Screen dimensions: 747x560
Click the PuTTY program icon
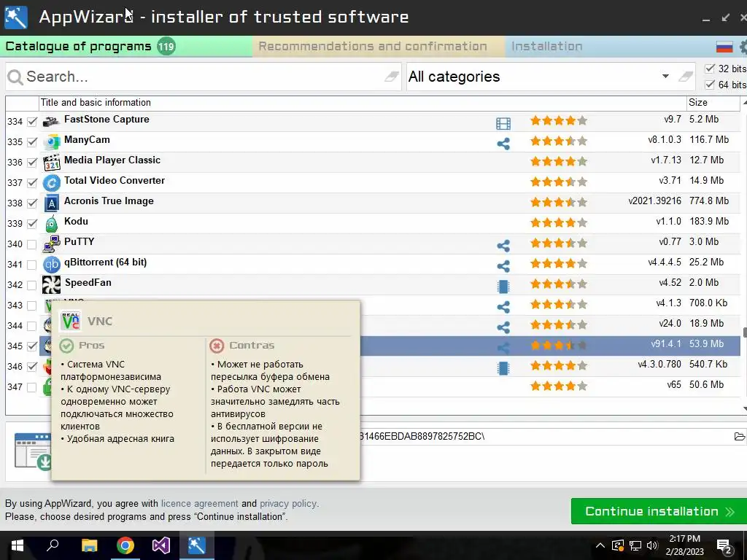[52, 244]
